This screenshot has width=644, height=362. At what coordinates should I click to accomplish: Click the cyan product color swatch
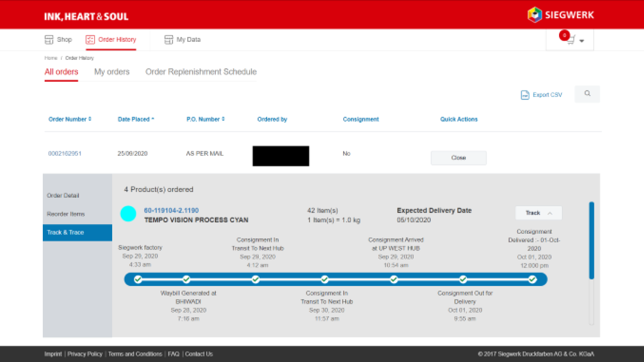(x=128, y=214)
